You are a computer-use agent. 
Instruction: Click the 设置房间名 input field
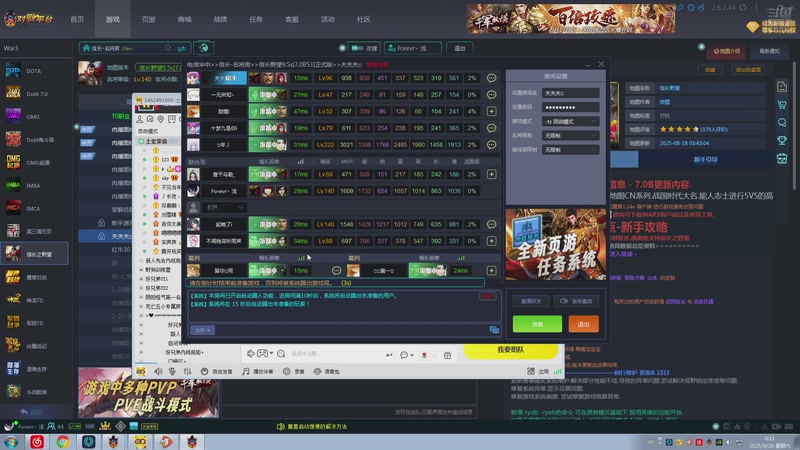[570, 93]
